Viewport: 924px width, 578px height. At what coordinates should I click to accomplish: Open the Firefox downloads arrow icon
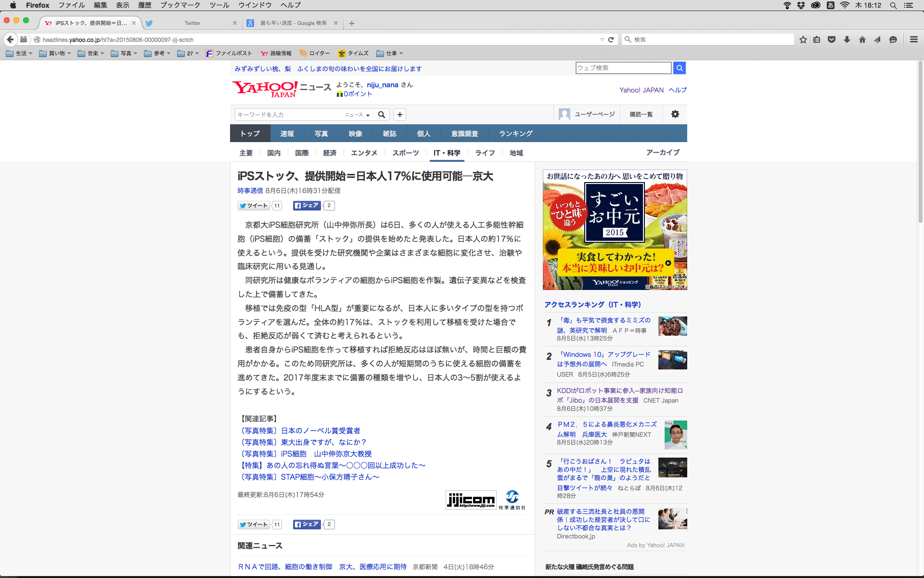tap(847, 39)
